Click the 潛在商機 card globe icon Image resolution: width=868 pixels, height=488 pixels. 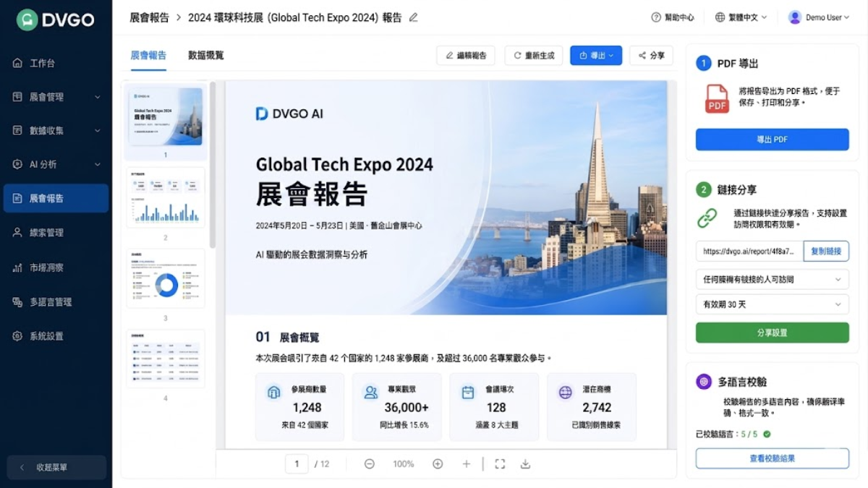[x=566, y=393]
